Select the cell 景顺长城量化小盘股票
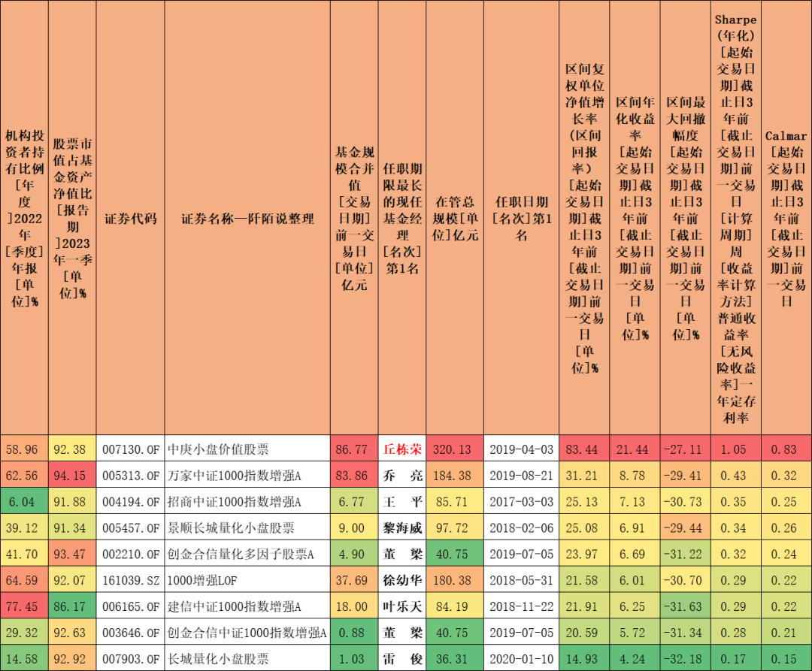812x671 pixels. [247, 527]
